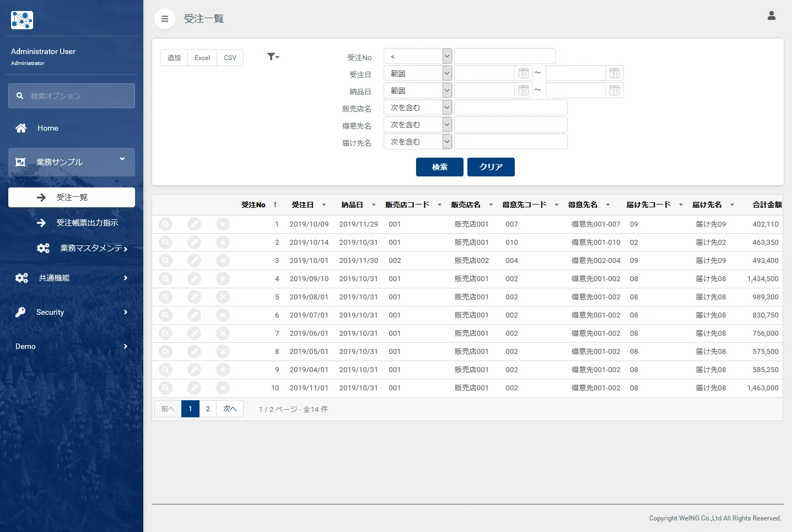Open calendar picker for 受注日 start date
792x532 pixels.
coord(523,73)
